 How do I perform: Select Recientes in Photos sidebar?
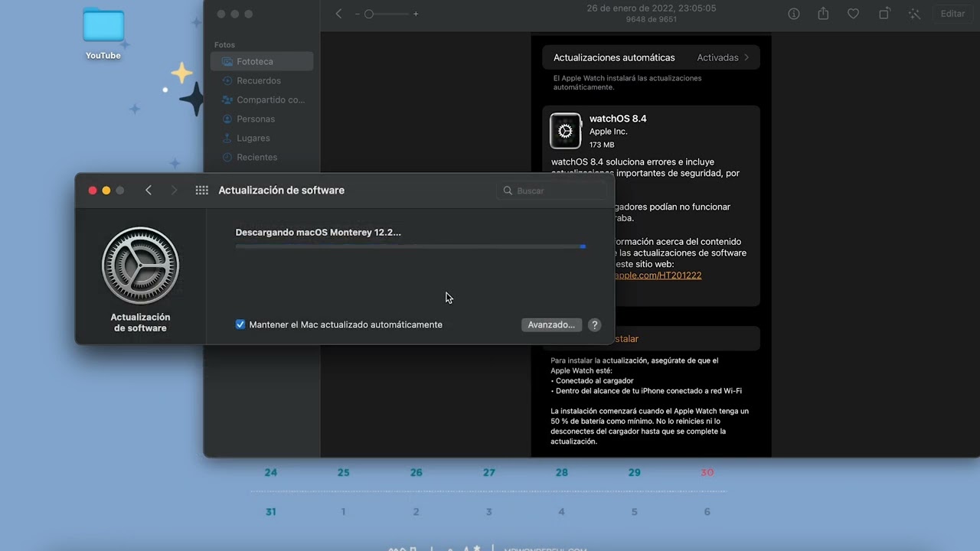point(262,157)
